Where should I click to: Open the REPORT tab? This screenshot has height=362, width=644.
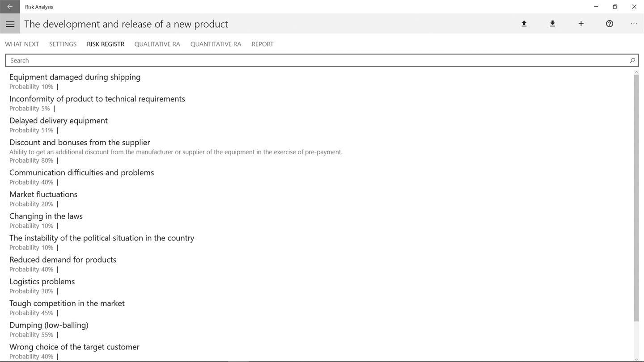(x=263, y=44)
